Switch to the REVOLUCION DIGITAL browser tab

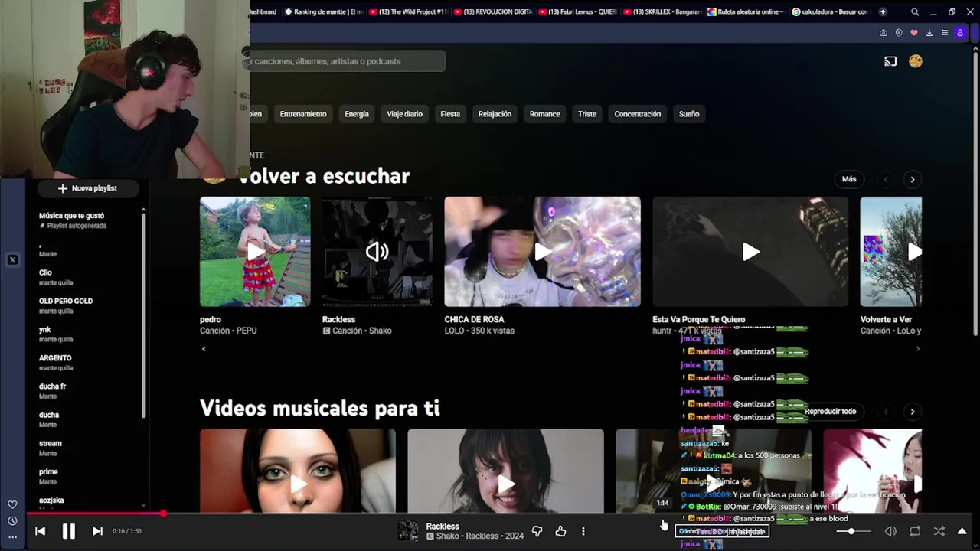pyautogui.click(x=492, y=11)
